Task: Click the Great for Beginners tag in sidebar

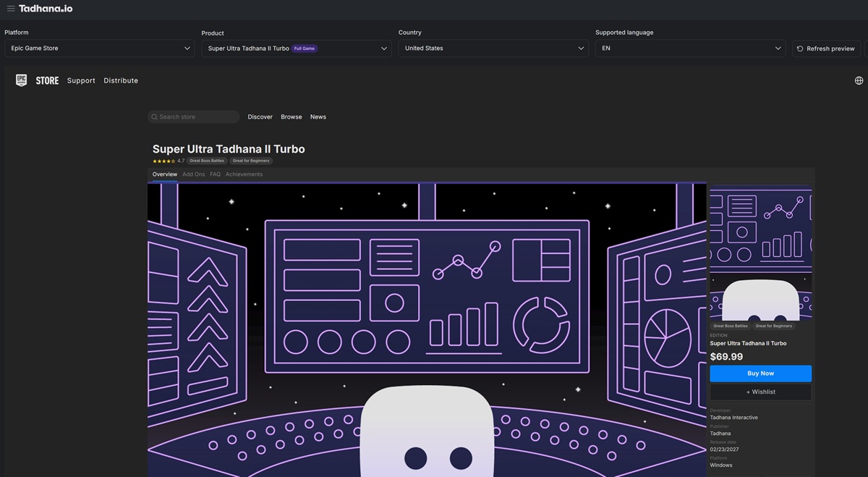Action: 774,326
